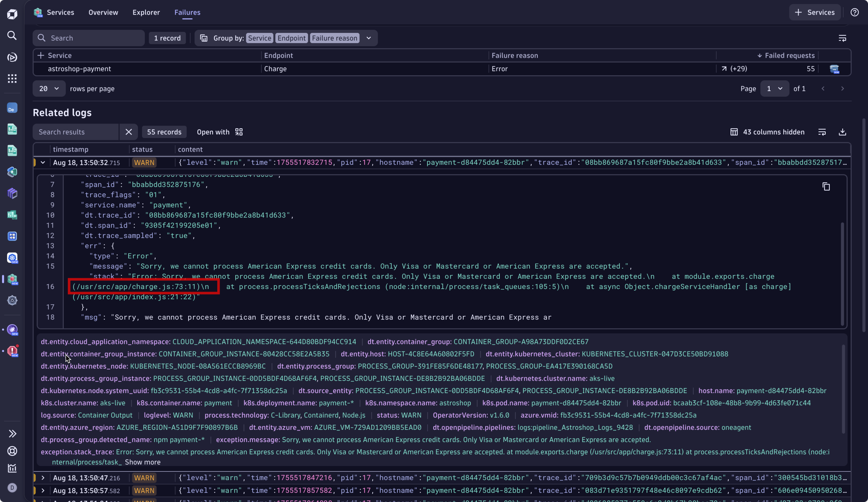Open the Group by dropdown chevron

click(369, 38)
